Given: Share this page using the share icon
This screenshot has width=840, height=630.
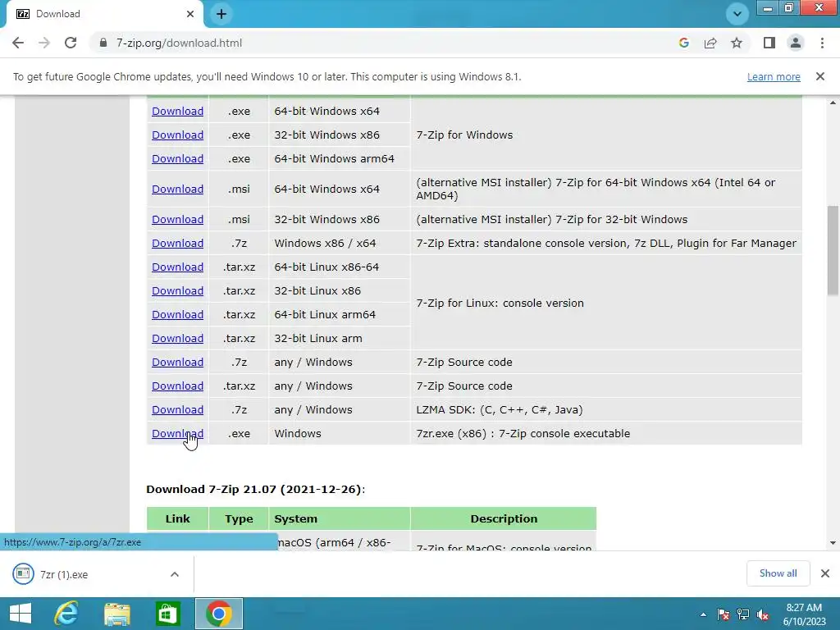Looking at the screenshot, I should click(x=710, y=43).
